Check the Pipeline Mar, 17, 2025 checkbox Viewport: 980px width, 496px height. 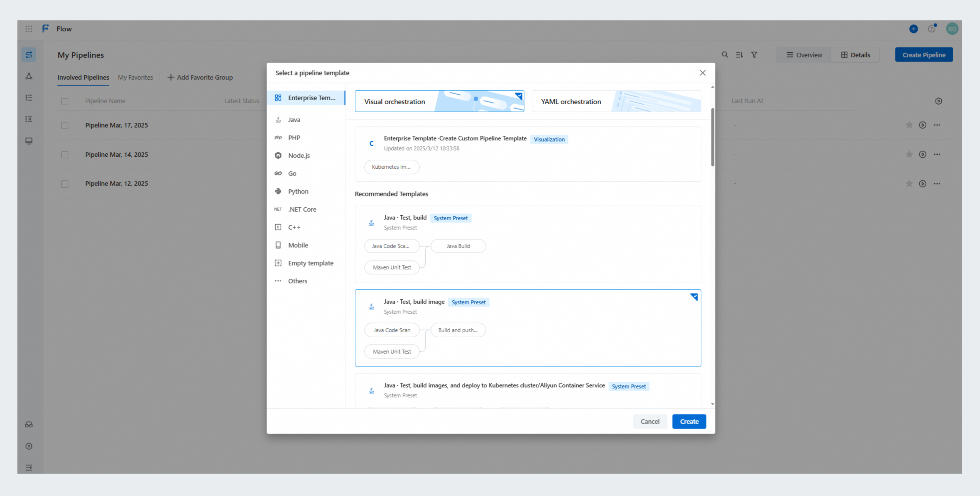(65, 125)
